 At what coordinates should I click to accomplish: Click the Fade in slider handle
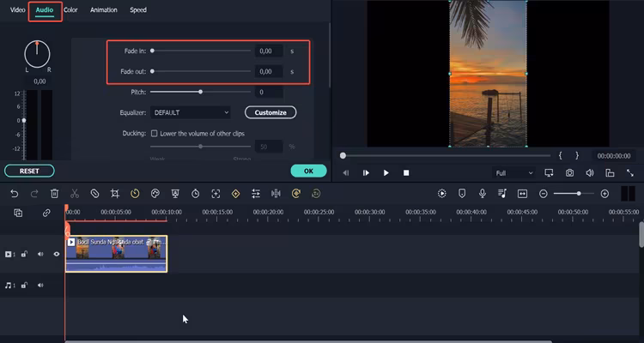pos(152,51)
